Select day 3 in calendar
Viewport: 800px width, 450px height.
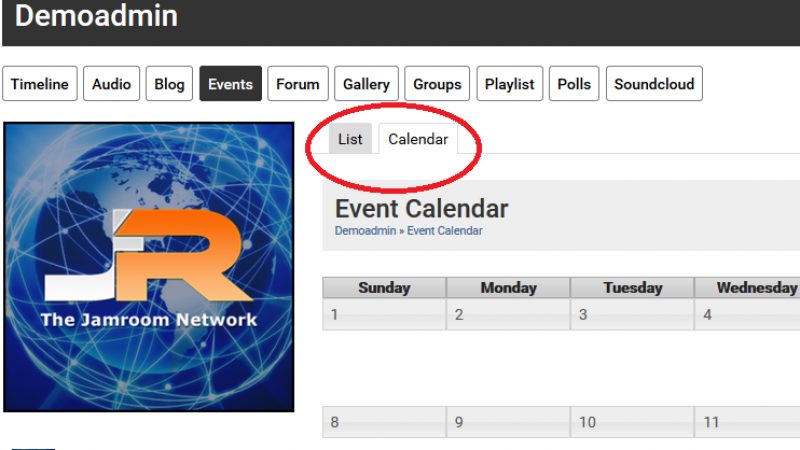click(x=632, y=314)
